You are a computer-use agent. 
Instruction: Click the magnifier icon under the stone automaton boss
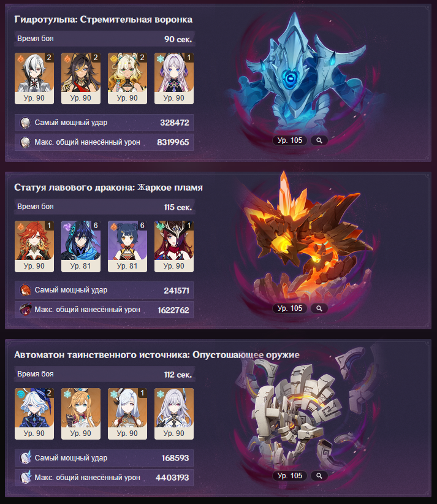(319, 476)
